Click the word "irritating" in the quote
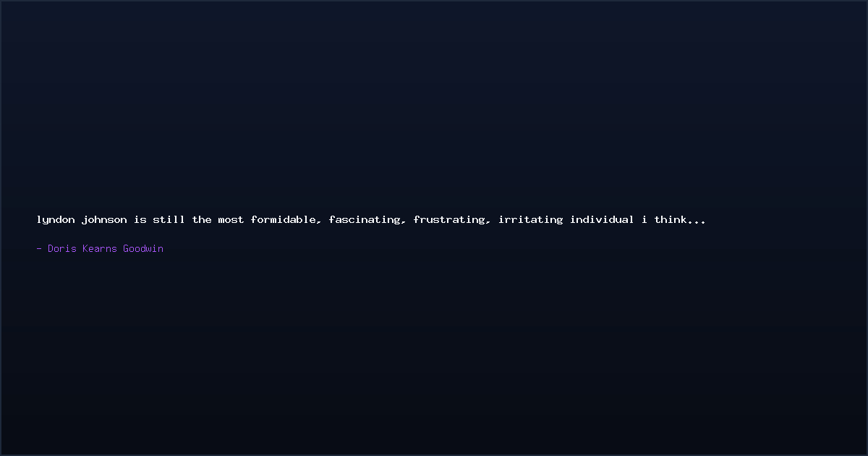 (530, 219)
